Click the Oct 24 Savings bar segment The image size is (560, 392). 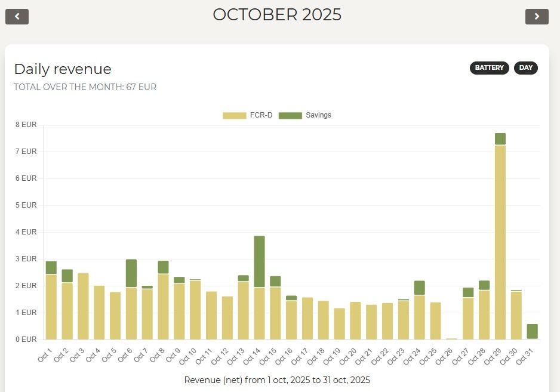coord(420,288)
